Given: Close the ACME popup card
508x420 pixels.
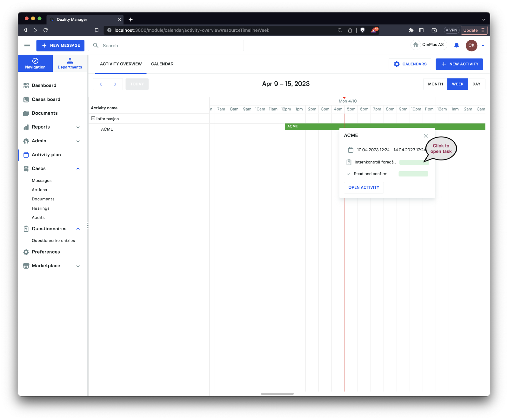Looking at the screenshot, I should click(x=426, y=136).
